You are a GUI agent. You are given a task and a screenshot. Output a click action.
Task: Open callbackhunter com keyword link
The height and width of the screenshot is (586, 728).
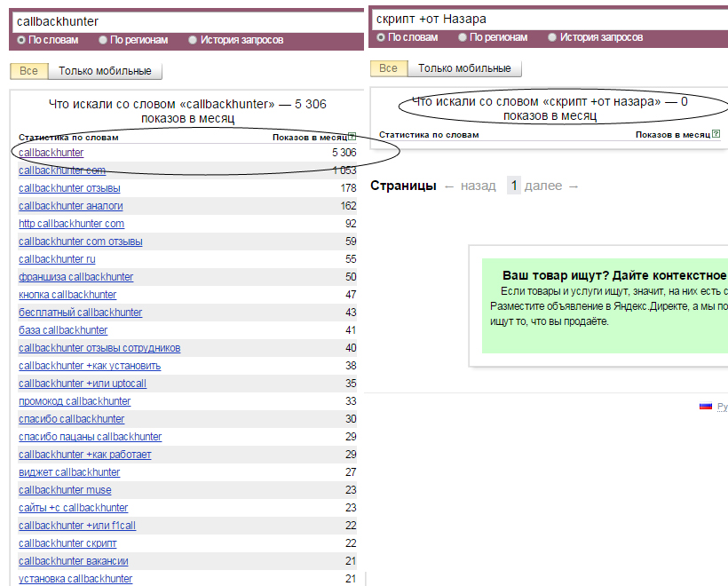pyautogui.click(x=62, y=170)
